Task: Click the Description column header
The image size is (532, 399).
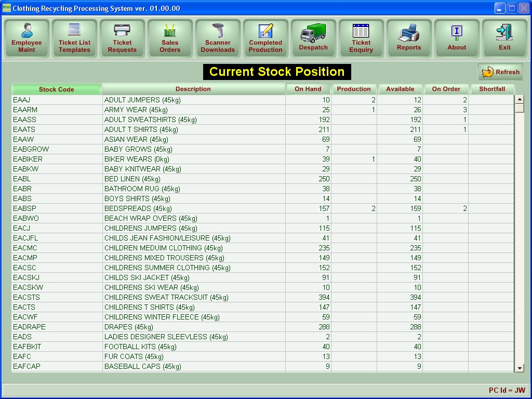Action: tap(193, 89)
